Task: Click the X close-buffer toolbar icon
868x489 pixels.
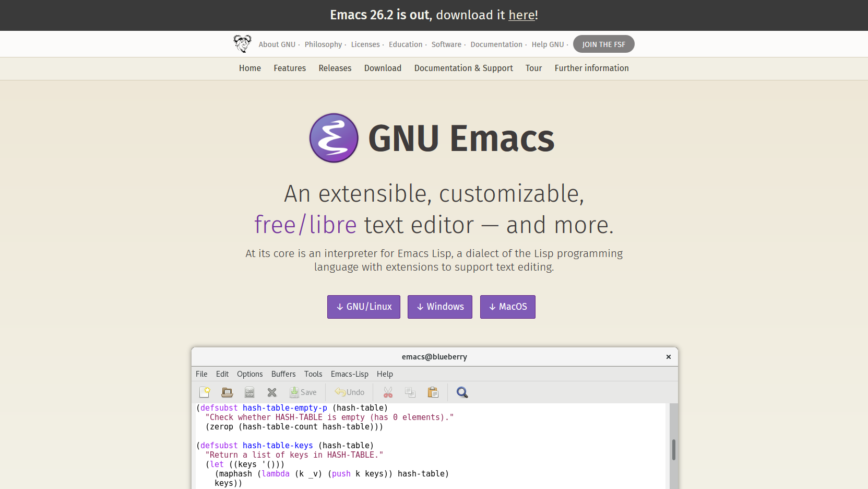Action: tap(272, 392)
